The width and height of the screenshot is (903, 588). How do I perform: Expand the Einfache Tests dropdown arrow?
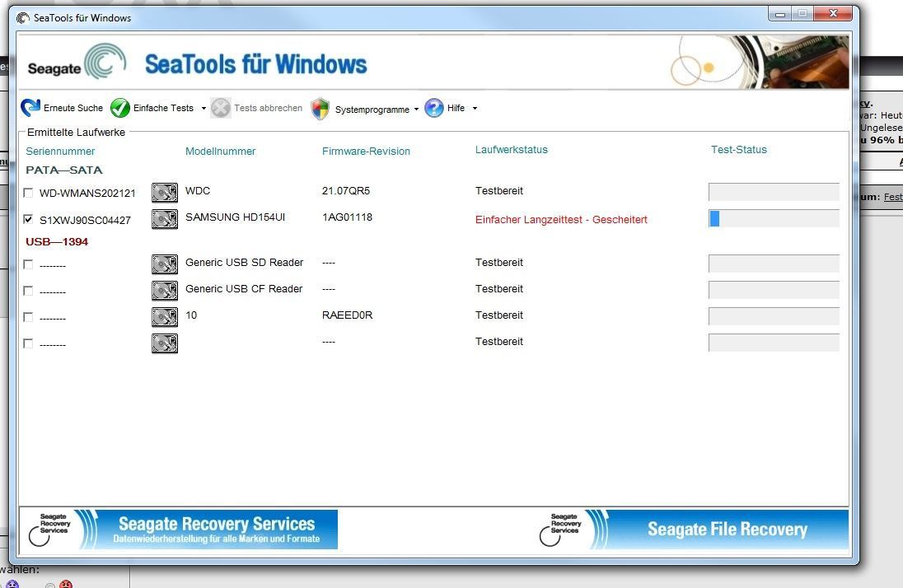tap(204, 108)
